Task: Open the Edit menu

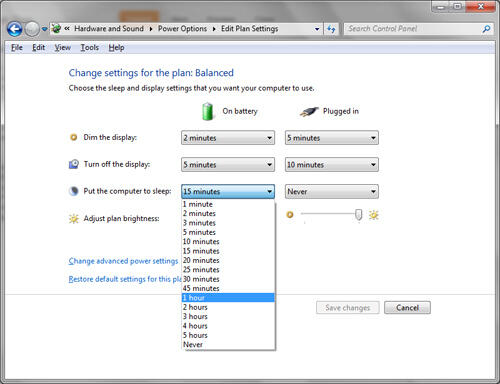Action: (38, 48)
